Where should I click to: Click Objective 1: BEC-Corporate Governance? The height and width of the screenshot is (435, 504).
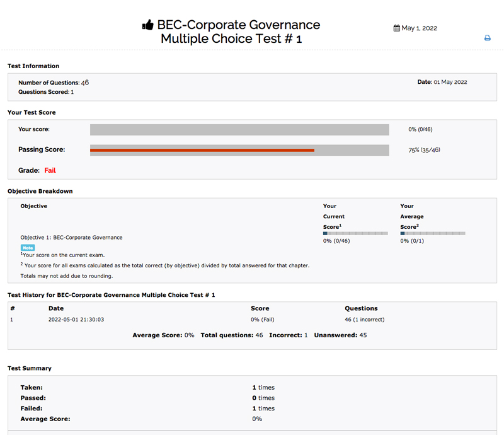(71, 238)
